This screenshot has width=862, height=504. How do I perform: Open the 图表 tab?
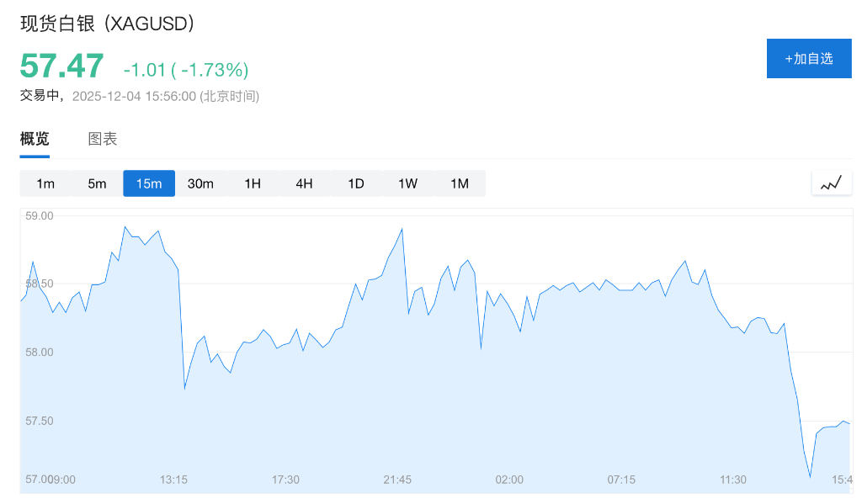(x=103, y=139)
